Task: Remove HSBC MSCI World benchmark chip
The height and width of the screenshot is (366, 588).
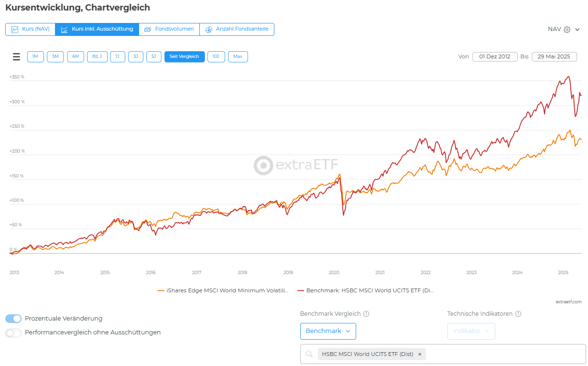Action: coord(420,354)
